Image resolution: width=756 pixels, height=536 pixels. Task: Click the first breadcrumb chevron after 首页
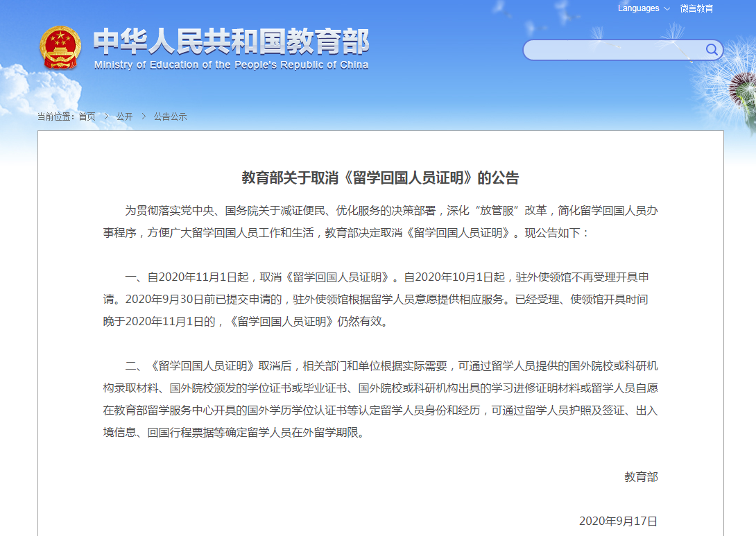pyautogui.click(x=106, y=116)
